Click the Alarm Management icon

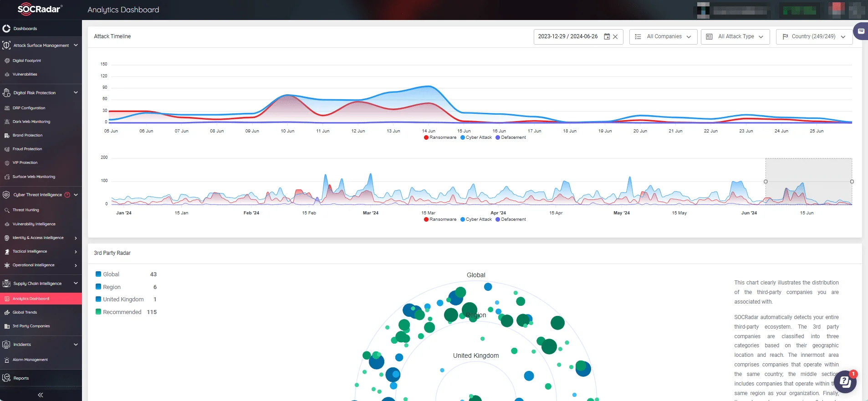(7, 360)
